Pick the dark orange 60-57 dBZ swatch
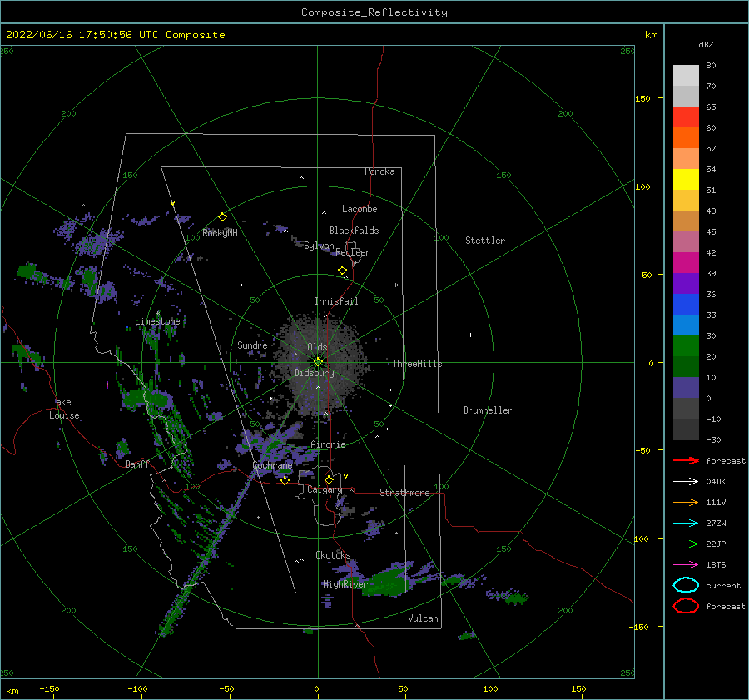 point(686,137)
